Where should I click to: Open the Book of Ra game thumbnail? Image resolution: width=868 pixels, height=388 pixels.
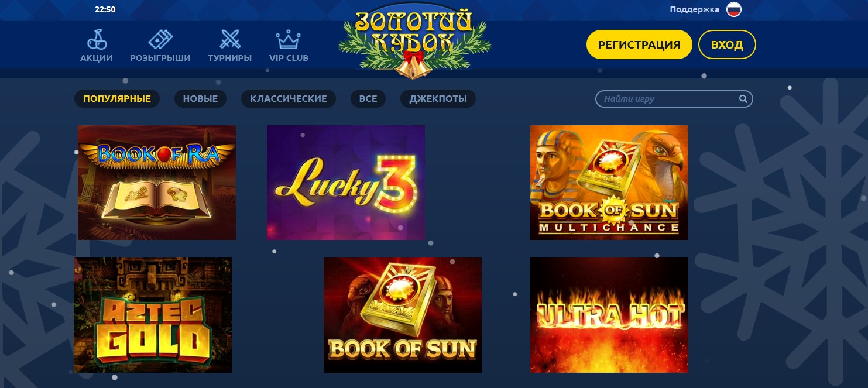[157, 183]
